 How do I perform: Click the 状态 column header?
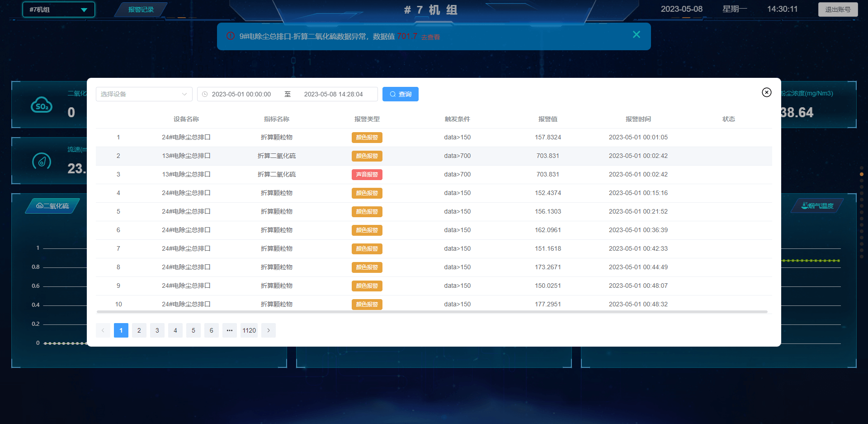click(x=729, y=119)
